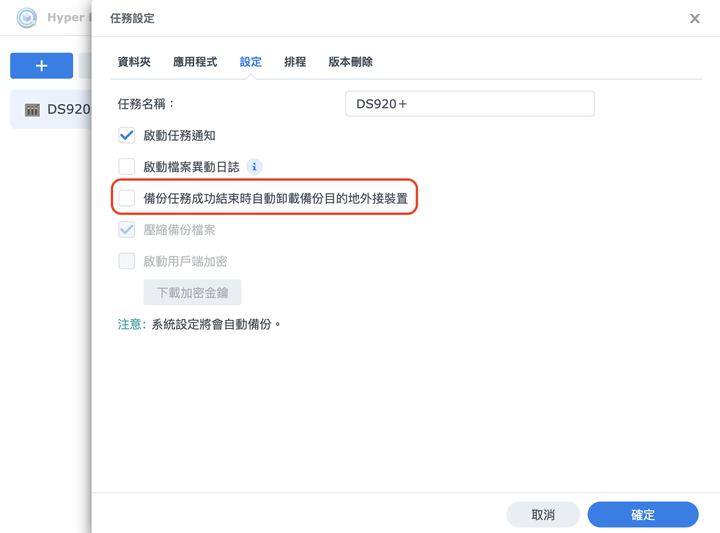This screenshot has height=533, width=720.
Task: Open the 應用程式 tab
Action: click(x=195, y=62)
